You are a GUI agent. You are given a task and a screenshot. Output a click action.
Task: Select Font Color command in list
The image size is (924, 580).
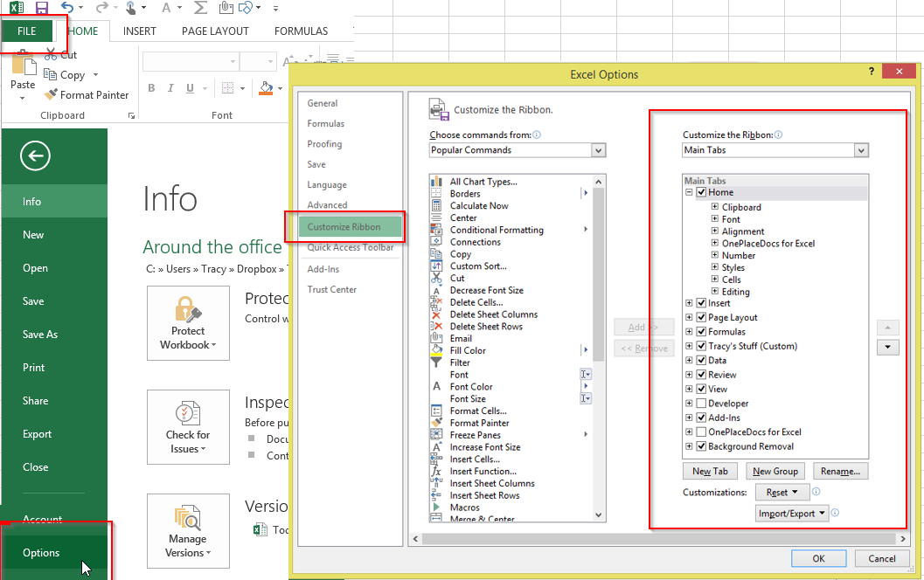[471, 387]
